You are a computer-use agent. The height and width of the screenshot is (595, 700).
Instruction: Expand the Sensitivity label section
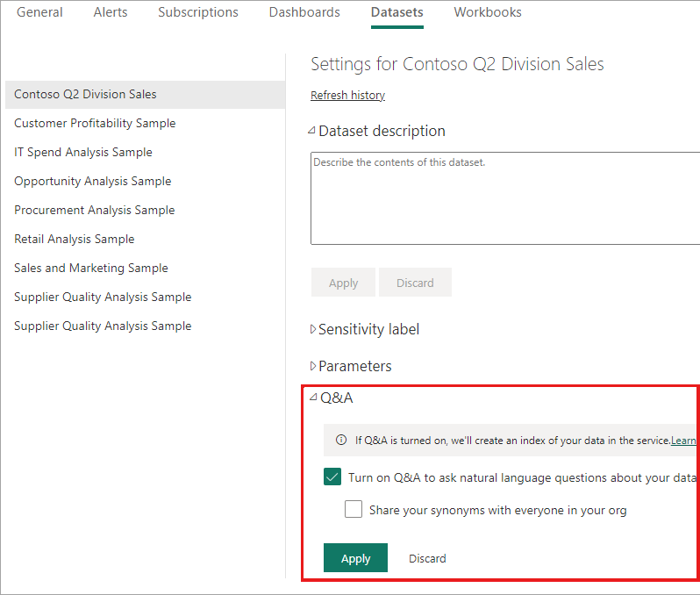pyautogui.click(x=313, y=329)
